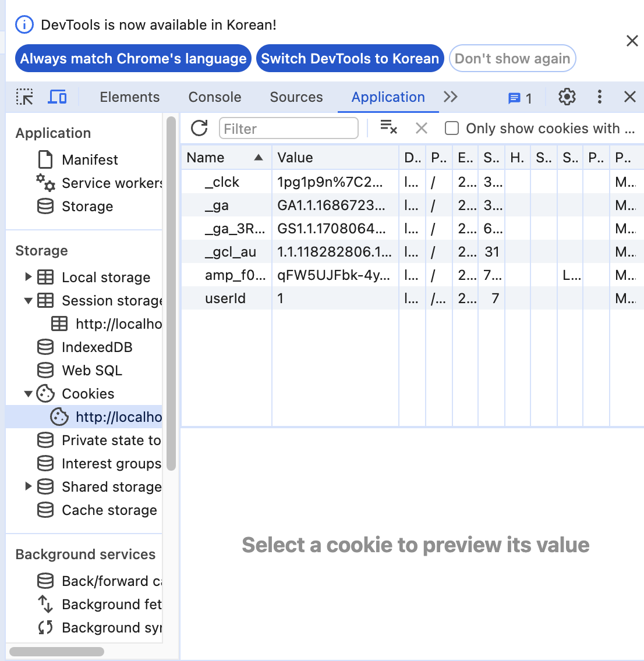Open Back/forward cache service
Image resolution: width=644 pixels, height=661 pixels.
click(x=84, y=581)
